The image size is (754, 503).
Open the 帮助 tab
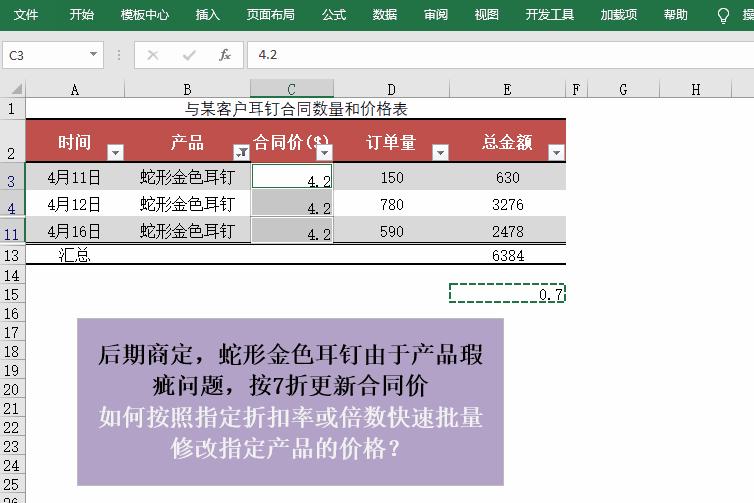[675, 14]
